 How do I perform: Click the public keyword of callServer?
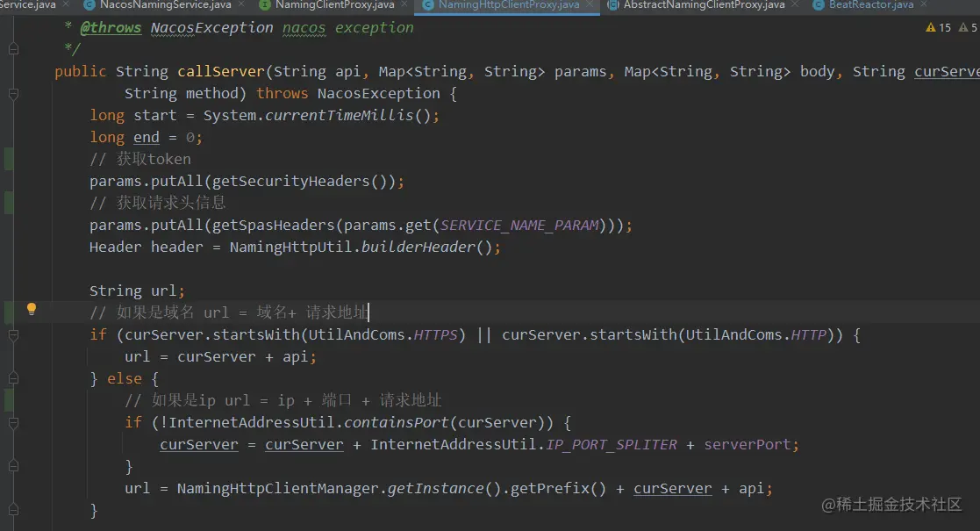click(x=80, y=71)
